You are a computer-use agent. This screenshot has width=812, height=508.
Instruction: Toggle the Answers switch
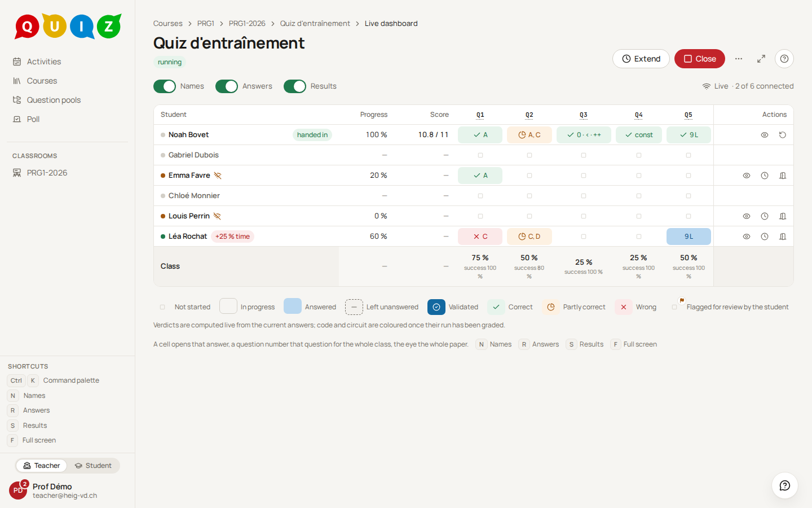click(x=227, y=86)
